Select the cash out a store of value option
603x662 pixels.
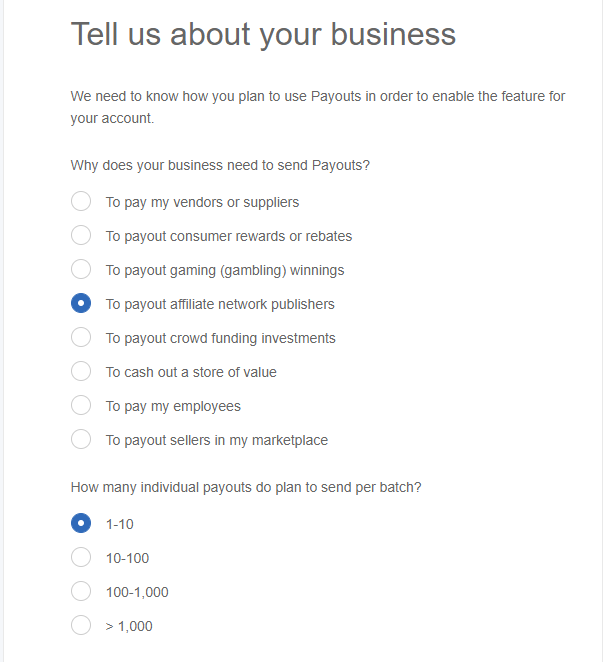pyautogui.click(x=81, y=372)
